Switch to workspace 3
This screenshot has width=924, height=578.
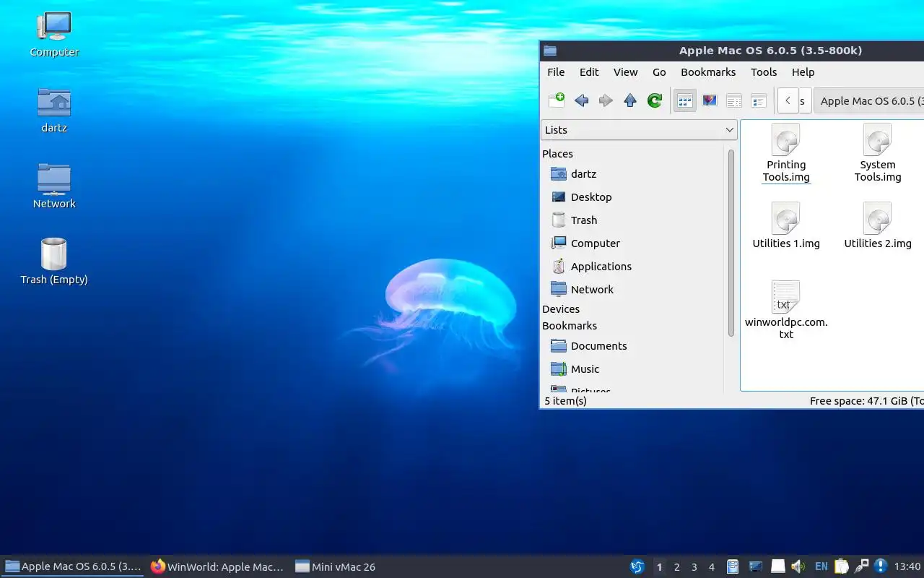(x=694, y=567)
